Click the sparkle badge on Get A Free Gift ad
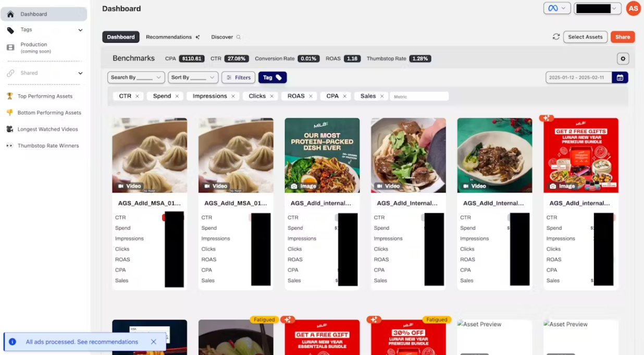The height and width of the screenshot is (355, 644). (x=288, y=320)
